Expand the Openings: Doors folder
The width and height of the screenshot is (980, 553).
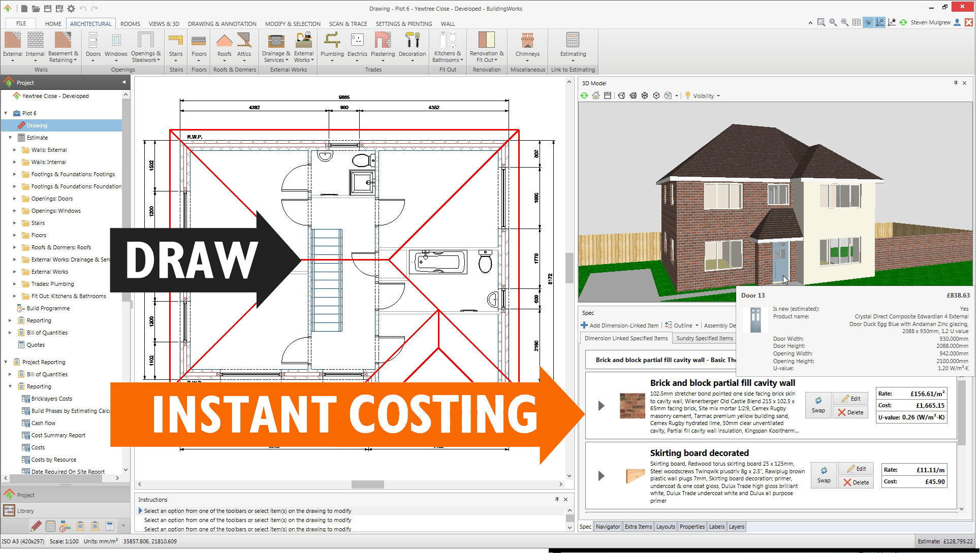14,199
